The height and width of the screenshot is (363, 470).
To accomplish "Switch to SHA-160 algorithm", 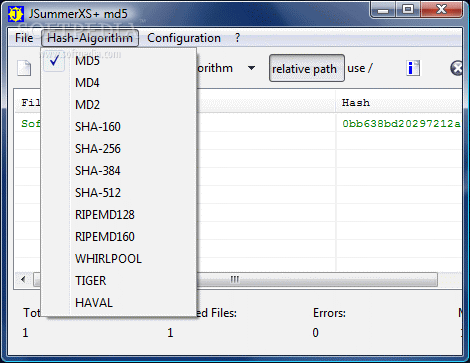I will point(119,127).
